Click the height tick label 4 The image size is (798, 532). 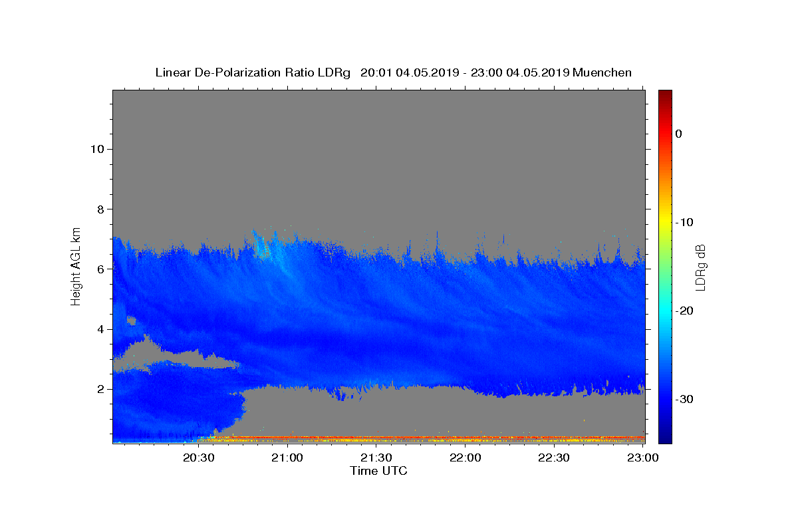(x=100, y=329)
